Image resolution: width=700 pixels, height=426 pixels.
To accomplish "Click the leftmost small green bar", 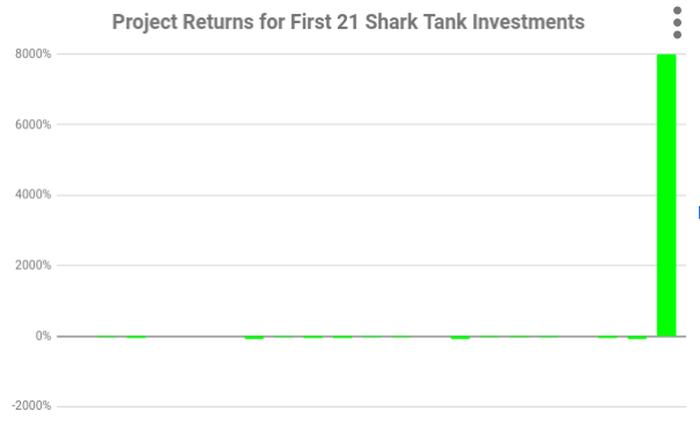I will [x=107, y=337].
